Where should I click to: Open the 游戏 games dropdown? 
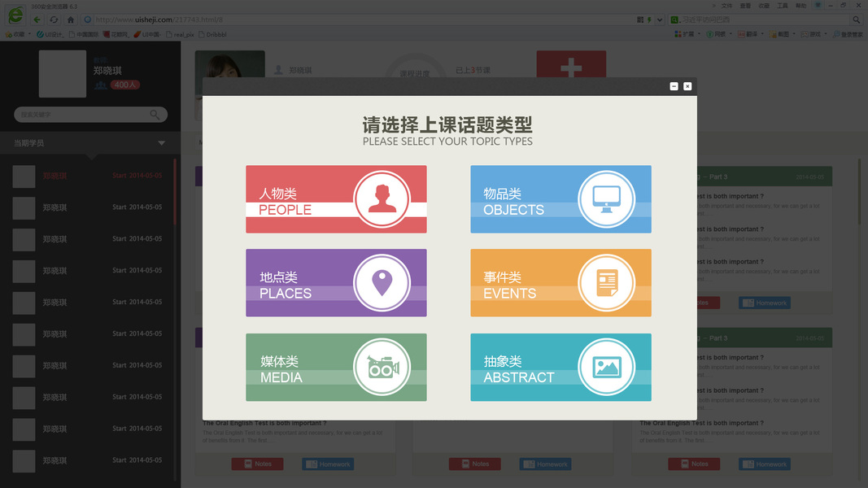click(814, 34)
